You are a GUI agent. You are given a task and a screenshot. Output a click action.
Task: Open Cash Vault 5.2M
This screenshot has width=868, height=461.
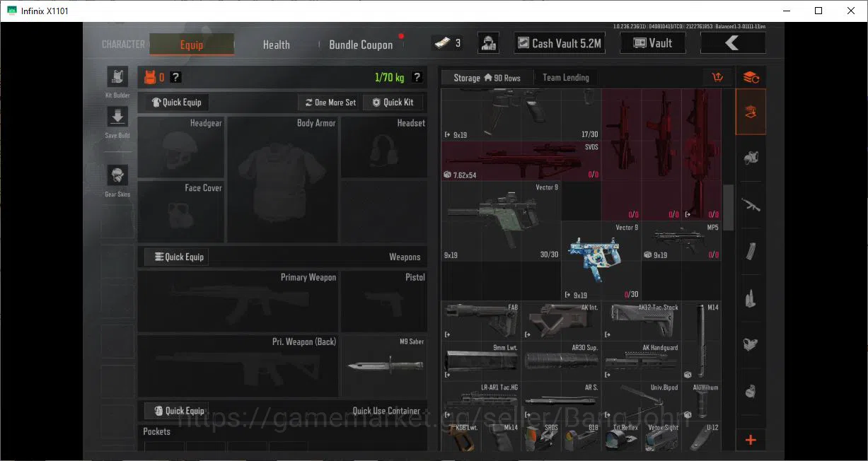pos(559,43)
